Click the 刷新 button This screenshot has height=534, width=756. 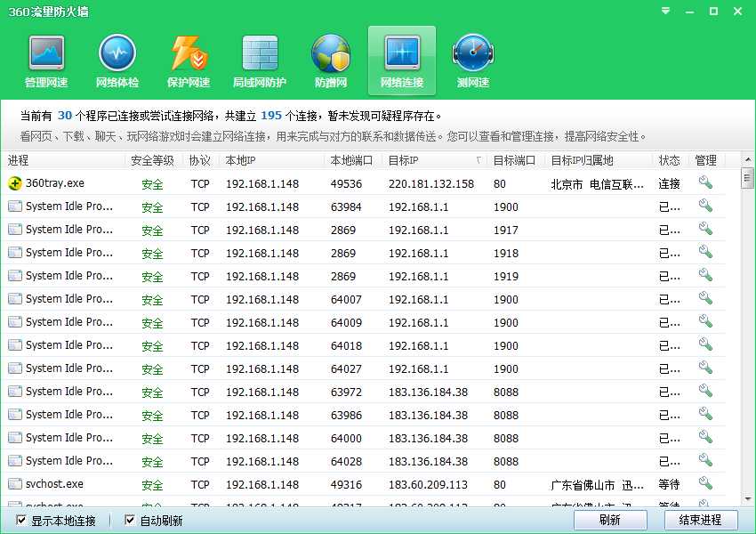coord(610,520)
